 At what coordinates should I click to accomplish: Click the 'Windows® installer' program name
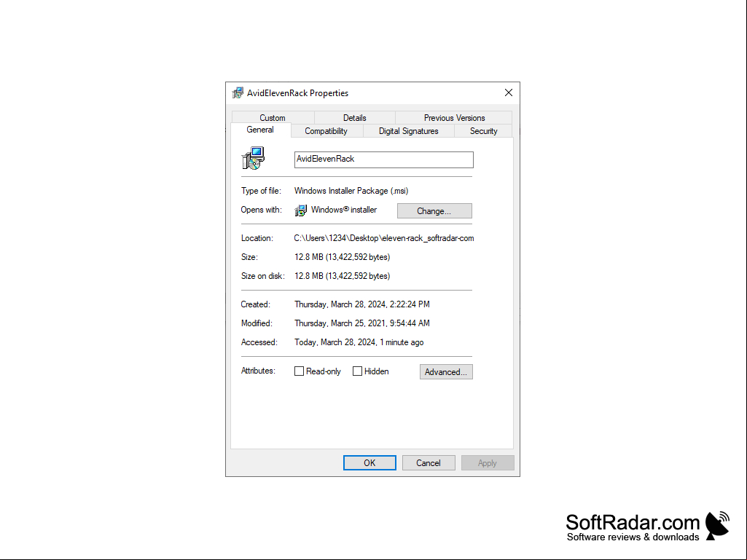[x=344, y=210]
